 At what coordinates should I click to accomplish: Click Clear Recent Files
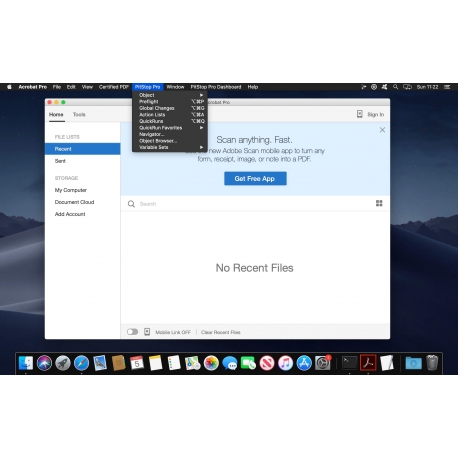[x=221, y=332]
